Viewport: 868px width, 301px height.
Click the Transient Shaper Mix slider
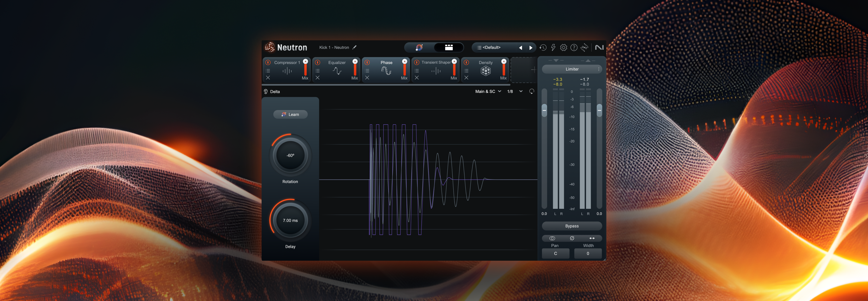(454, 67)
